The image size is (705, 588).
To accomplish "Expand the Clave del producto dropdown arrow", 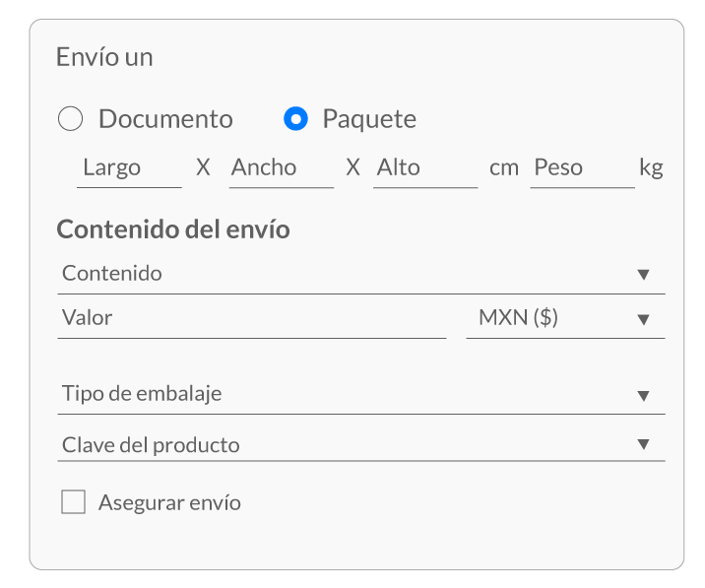I will (643, 444).
